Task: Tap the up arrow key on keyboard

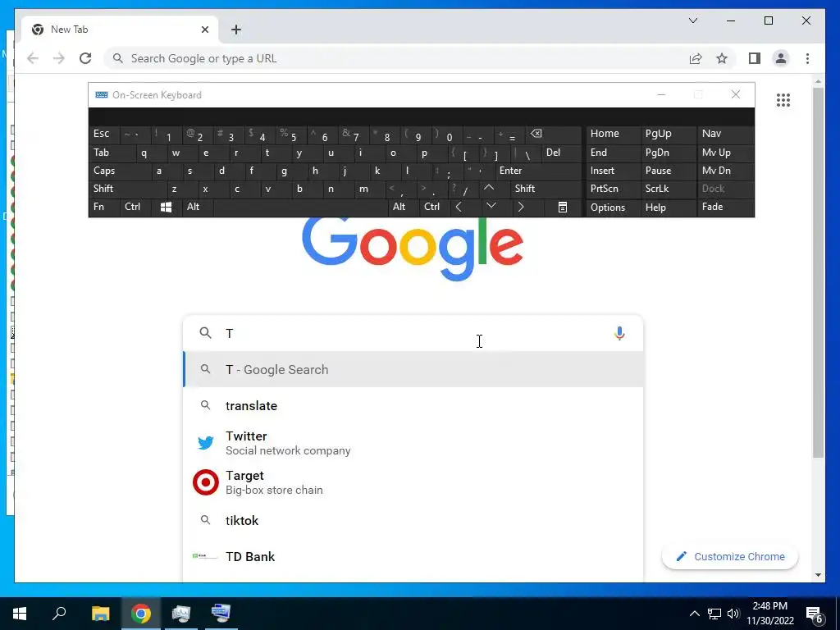Action: (489, 189)
